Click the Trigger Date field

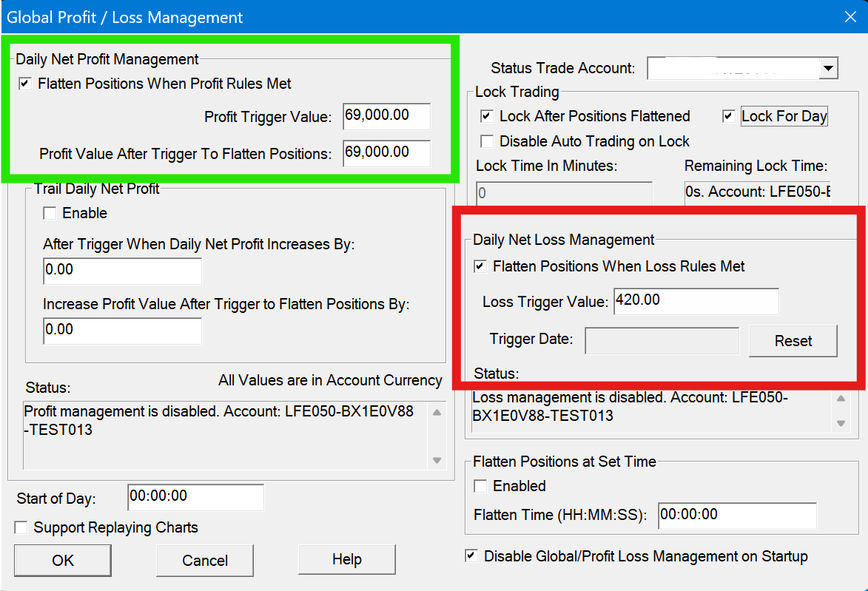662,341
